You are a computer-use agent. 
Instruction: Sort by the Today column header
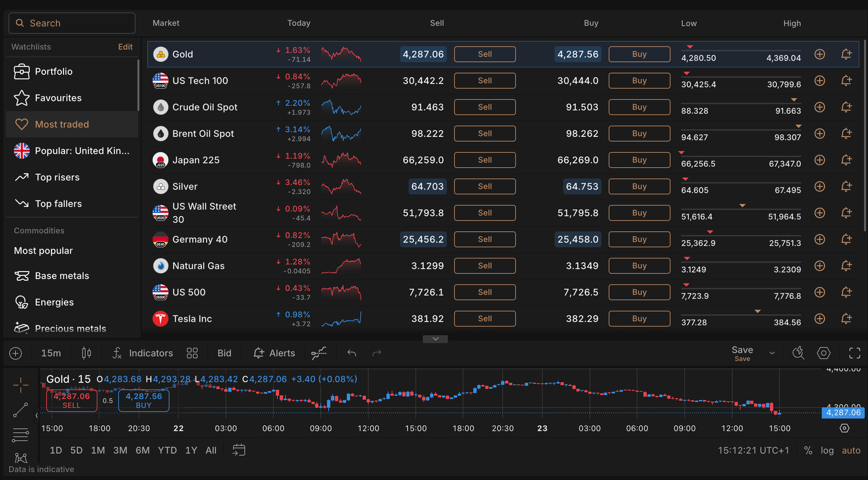pos(299,23)
